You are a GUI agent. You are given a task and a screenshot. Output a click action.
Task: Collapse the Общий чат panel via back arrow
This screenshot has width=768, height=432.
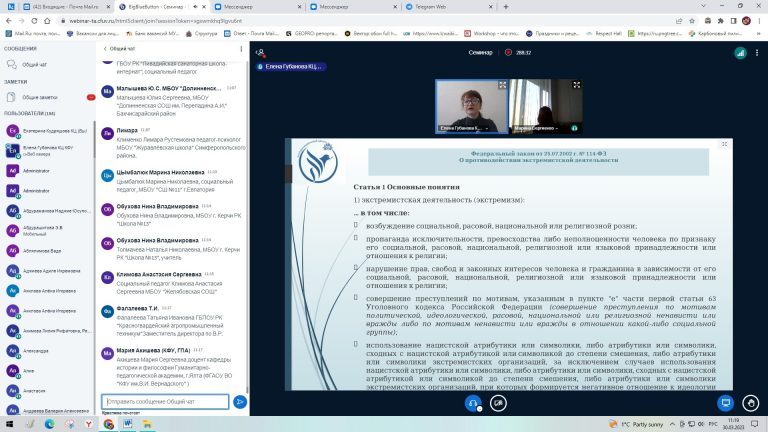point(104,48)
